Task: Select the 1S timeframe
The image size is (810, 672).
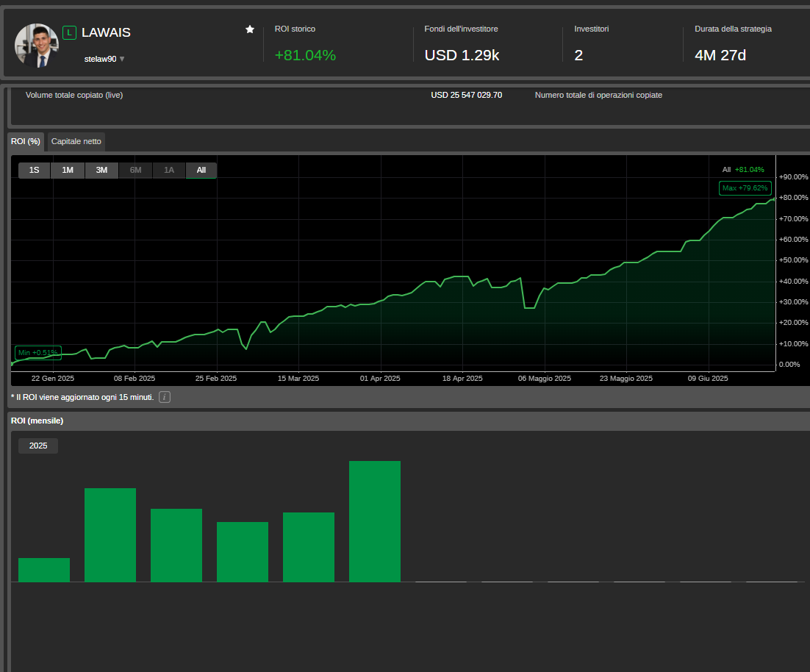Action: tap(34, 170)
